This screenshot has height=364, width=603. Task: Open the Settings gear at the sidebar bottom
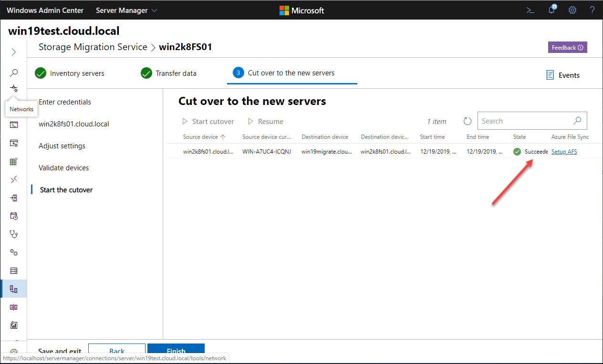(14, 351)
